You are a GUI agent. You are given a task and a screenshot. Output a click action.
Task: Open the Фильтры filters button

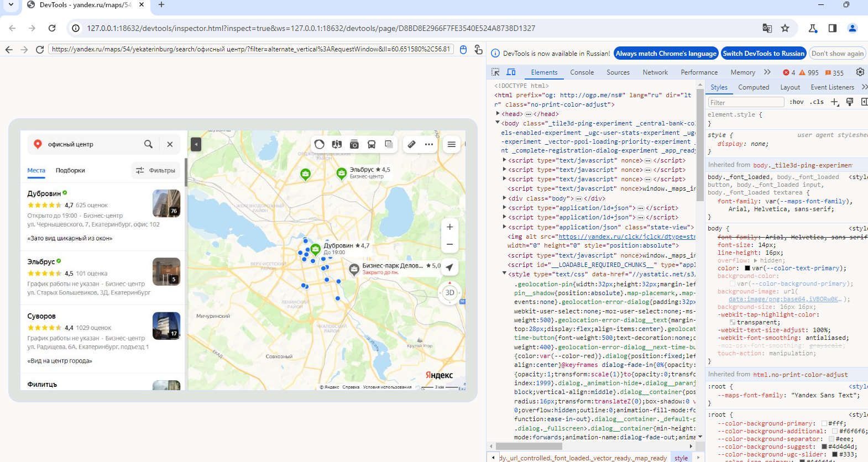pos(155,170)
